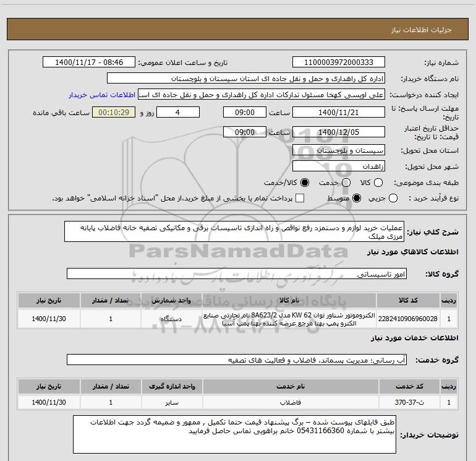Click the need number field 1100003972000333

[x=339, y=62]
